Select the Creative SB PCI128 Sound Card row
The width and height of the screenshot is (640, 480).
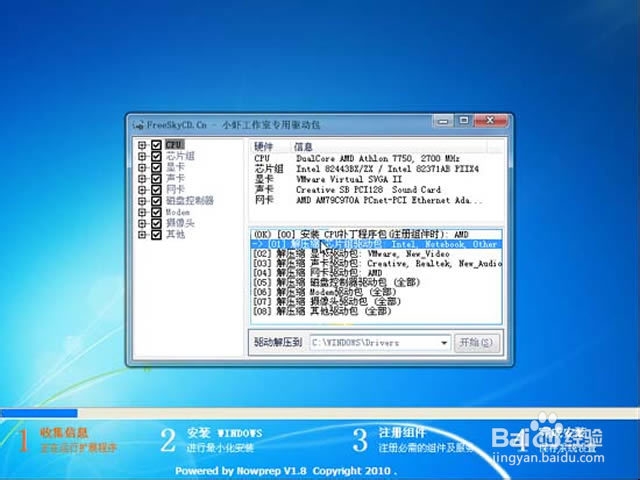click(x=367, y=190)
